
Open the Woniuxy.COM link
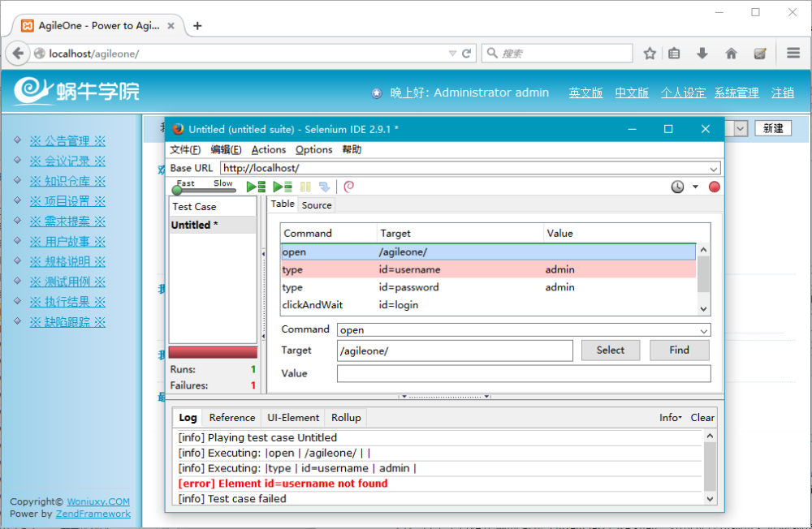pyautogui.click(x=98, y=501)
